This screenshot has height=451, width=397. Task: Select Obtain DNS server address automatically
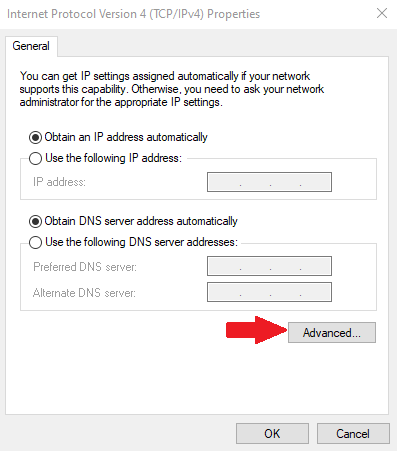[133, 221]
